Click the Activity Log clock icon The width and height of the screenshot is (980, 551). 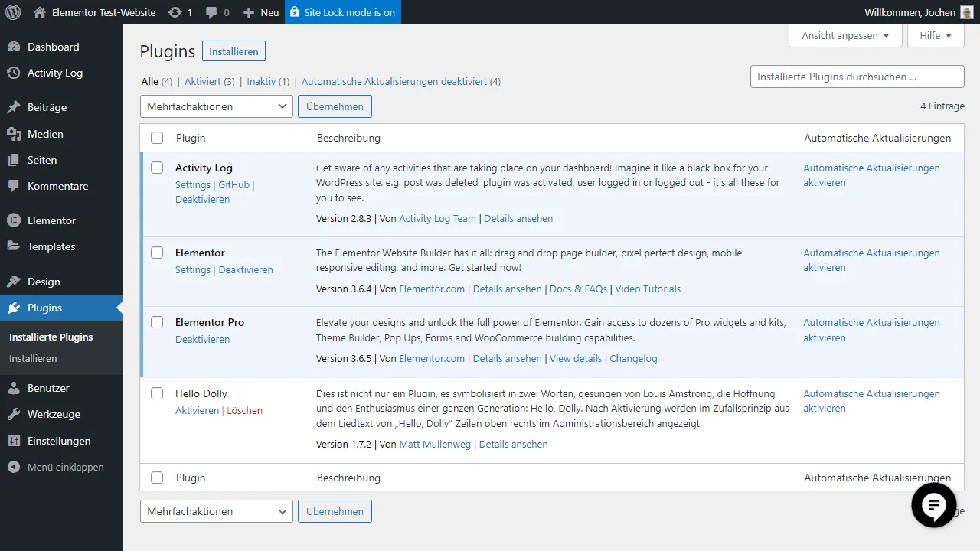[14, 73]
